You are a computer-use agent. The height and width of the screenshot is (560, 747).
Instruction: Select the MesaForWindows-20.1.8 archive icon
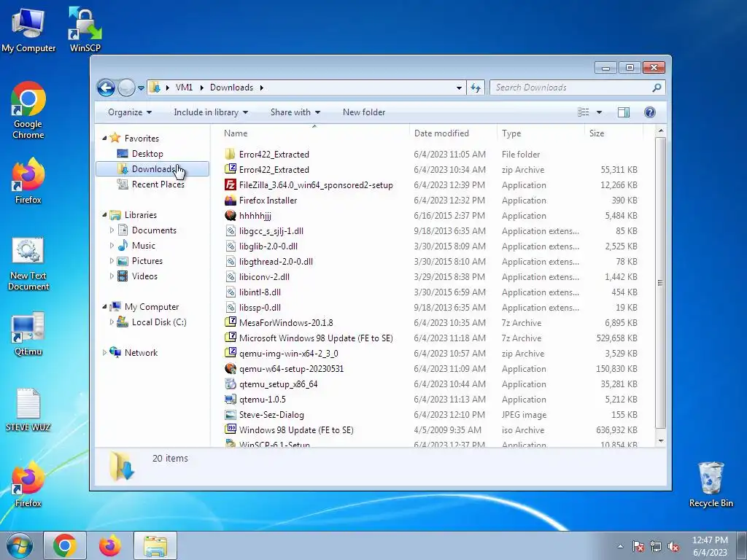(x=230, y=322)
